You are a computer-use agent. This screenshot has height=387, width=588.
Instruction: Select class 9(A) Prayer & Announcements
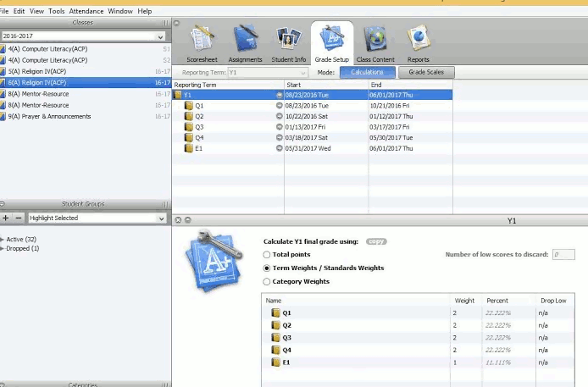(x=86, y=117)
